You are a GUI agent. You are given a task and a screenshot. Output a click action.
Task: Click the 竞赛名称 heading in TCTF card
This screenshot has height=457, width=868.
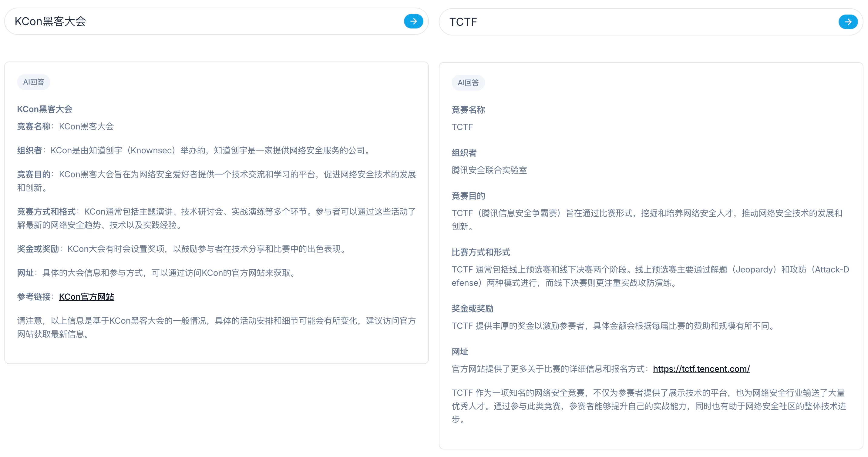click(468, 110)
